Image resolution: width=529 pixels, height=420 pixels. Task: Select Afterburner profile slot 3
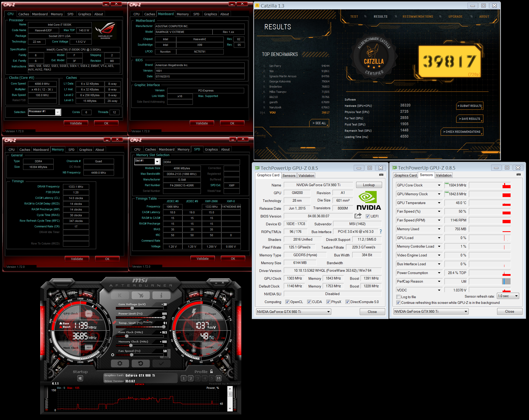tap(198, 378)
